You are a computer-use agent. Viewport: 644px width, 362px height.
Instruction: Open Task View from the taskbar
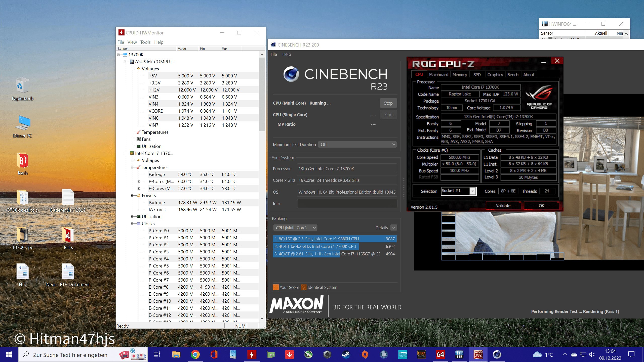[157, 354]
